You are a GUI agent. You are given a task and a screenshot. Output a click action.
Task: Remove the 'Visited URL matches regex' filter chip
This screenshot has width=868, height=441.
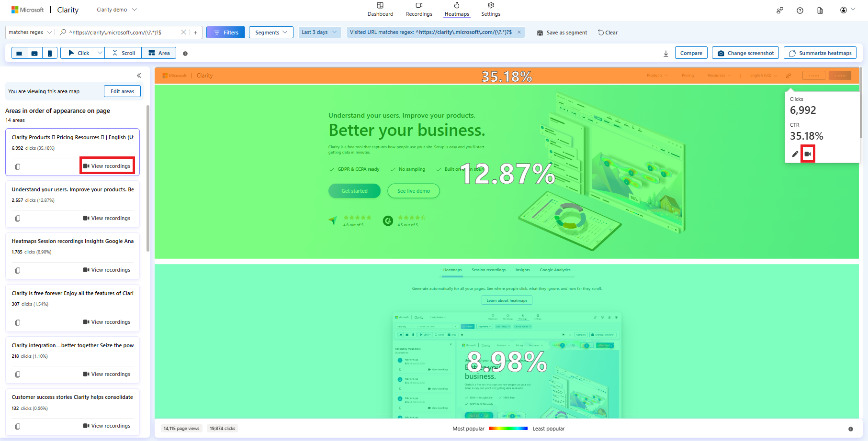[519, 33]
